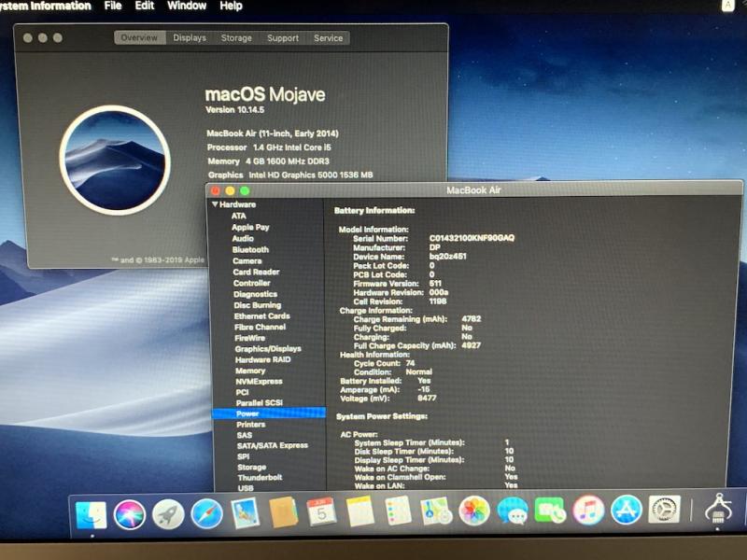Select Camera in the sidebar
Viewport: 747px width, 560px height.
pos(247,261)
